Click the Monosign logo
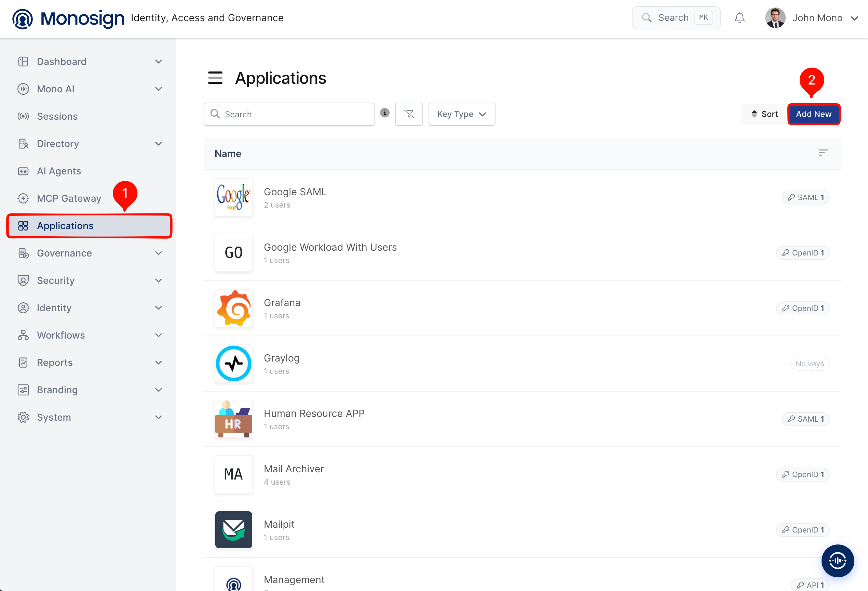Image resolution: width=868 pixels, height=591 pixels. pos(68,18)
